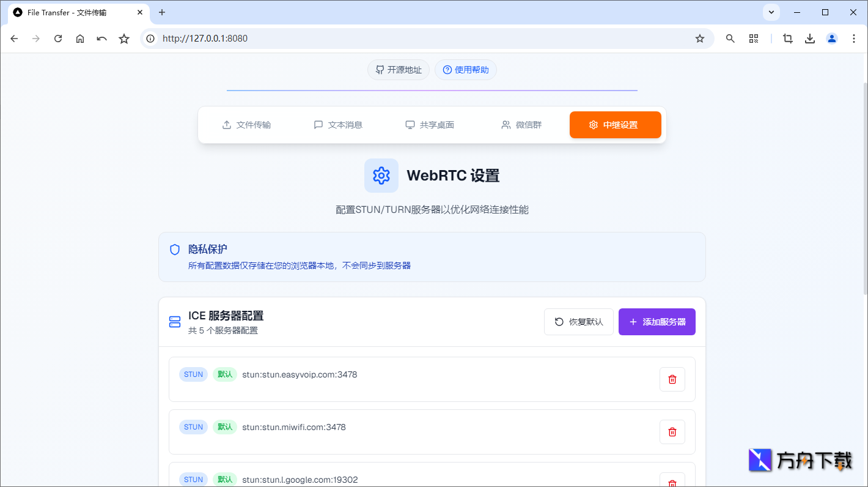Open the 使用帮助 link
The width and height of the screenshot is (868, 487).
(466, 70)
